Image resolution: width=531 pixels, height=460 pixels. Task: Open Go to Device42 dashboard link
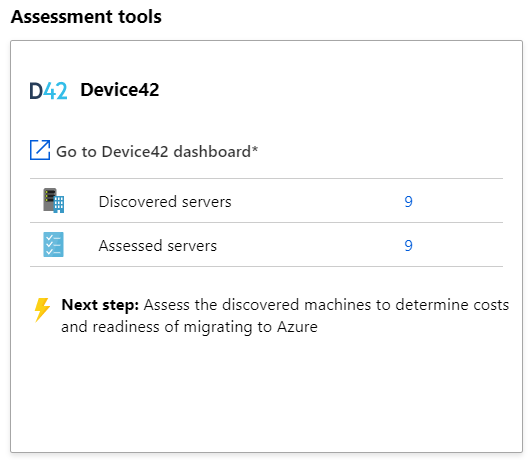tap(157, 151)
